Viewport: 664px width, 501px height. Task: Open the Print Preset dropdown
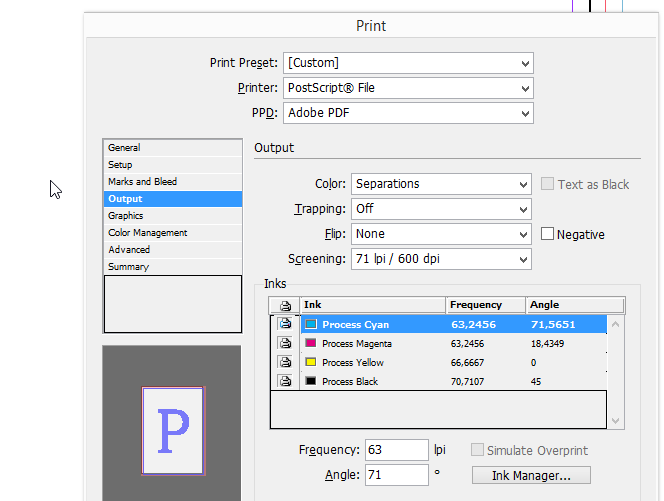point(408,63)
